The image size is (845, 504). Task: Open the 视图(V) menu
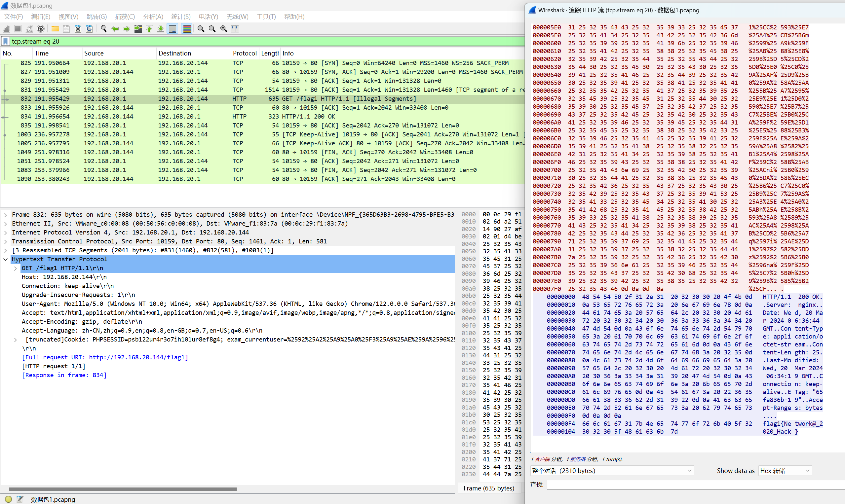coord(68,17)
